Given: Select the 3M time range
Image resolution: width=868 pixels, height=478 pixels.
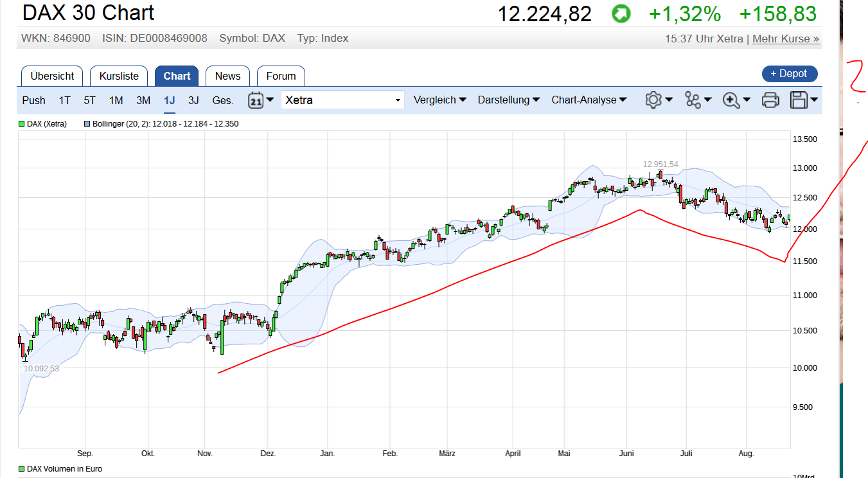Looking at the screenshot, I should (x=143, y=100).
